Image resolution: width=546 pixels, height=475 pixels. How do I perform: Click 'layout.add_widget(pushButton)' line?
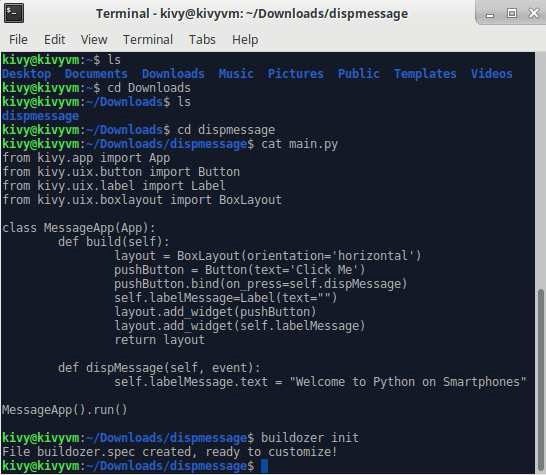pyautogui.click(x=215, y=312)
